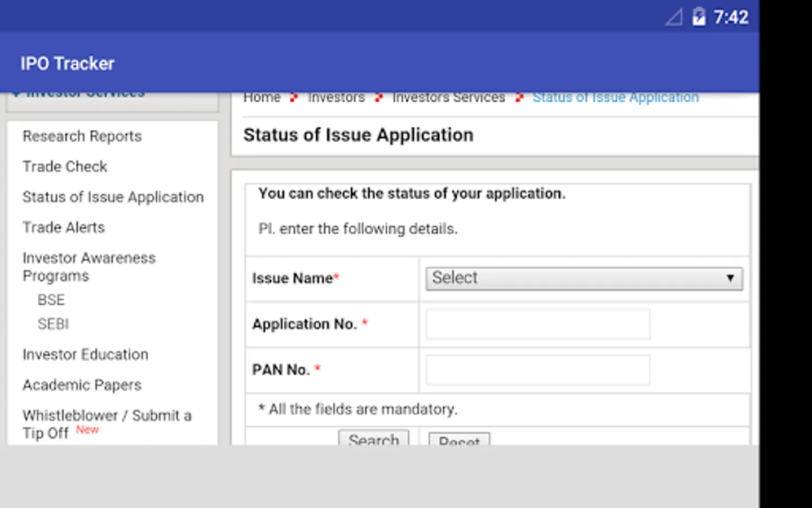Select Status of Issue Application sidebar link
Viewport: 812px width, 508px height.
[113, 197]
